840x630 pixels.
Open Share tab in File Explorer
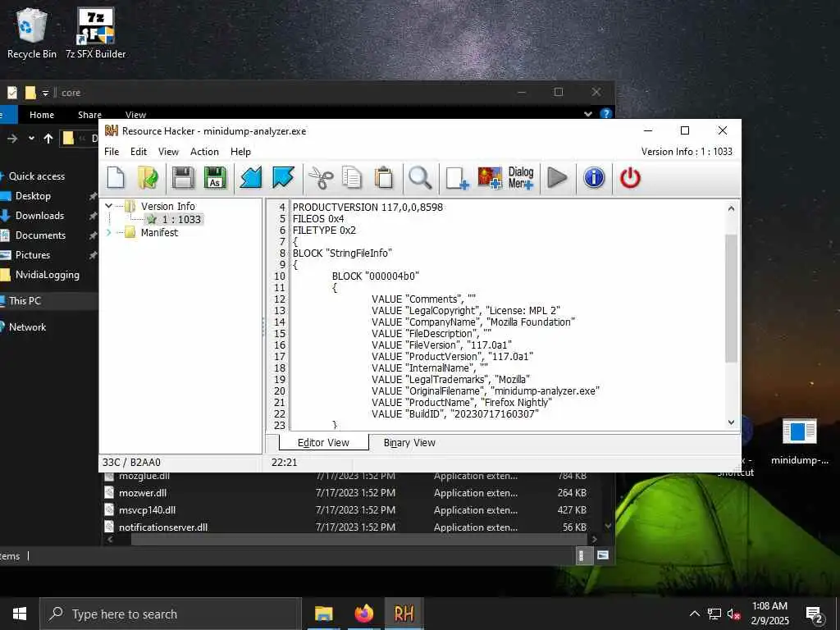(89, 115)
